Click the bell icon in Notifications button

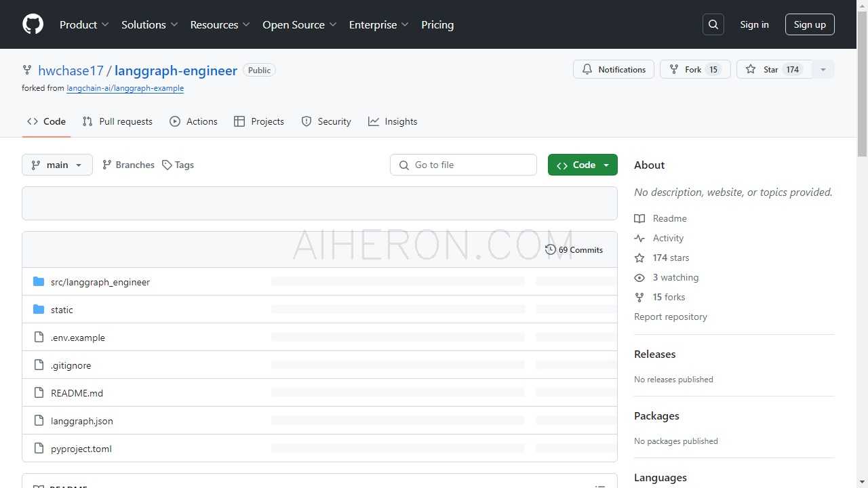(587, 69)
